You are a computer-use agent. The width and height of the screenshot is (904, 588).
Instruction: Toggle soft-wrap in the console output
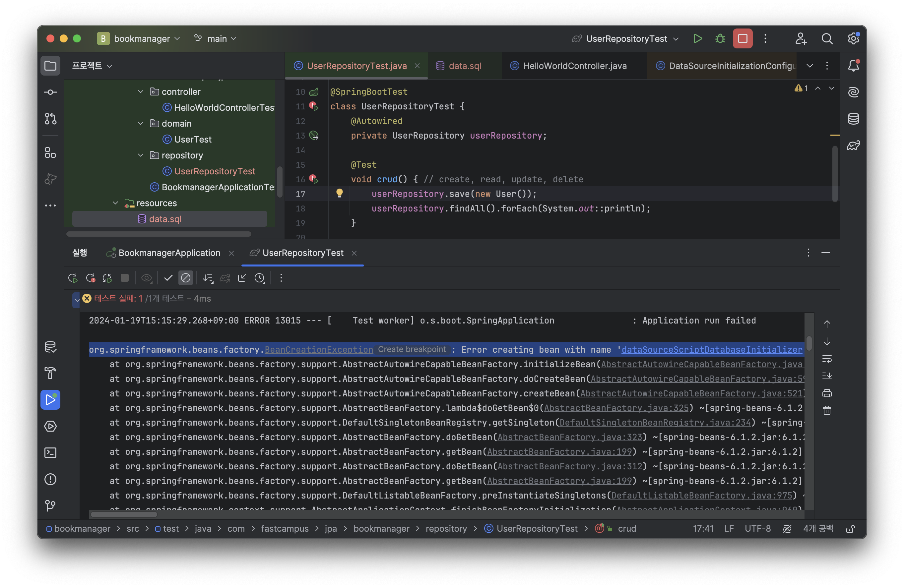[826, 359]
